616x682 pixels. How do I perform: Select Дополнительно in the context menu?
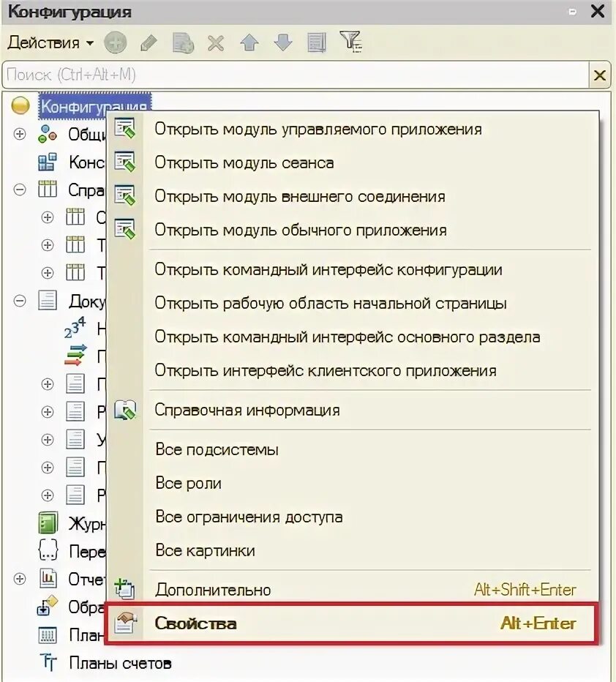[x=212, y=590]
